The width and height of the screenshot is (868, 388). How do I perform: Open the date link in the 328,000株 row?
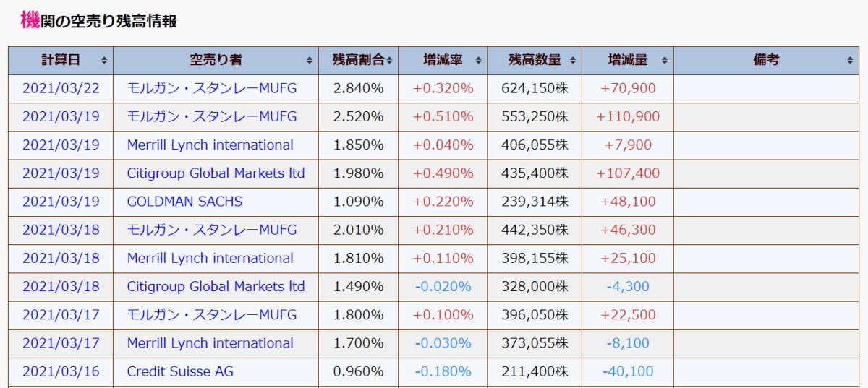coord(61,286)
